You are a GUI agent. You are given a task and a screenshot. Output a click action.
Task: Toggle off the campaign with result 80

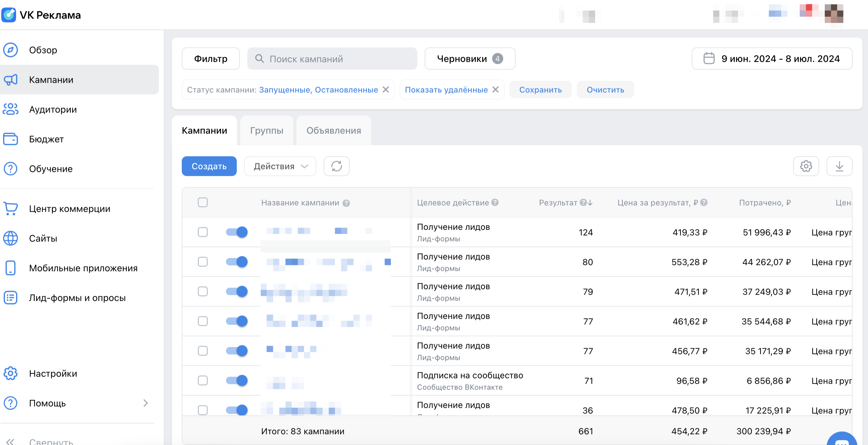pyautogui.click(x=236, y=262)
